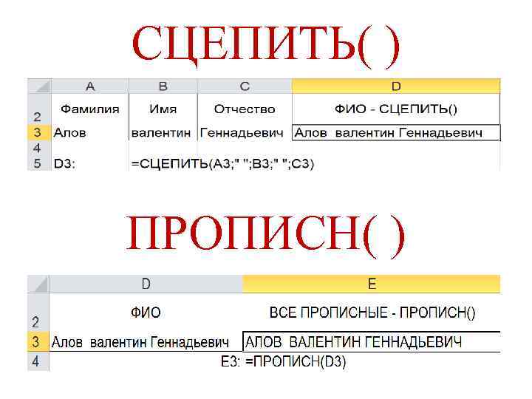The height and width of the screenshot is (399, 532).
Task: Select row header 4 in bottom table
Action: tap(38, 361)
